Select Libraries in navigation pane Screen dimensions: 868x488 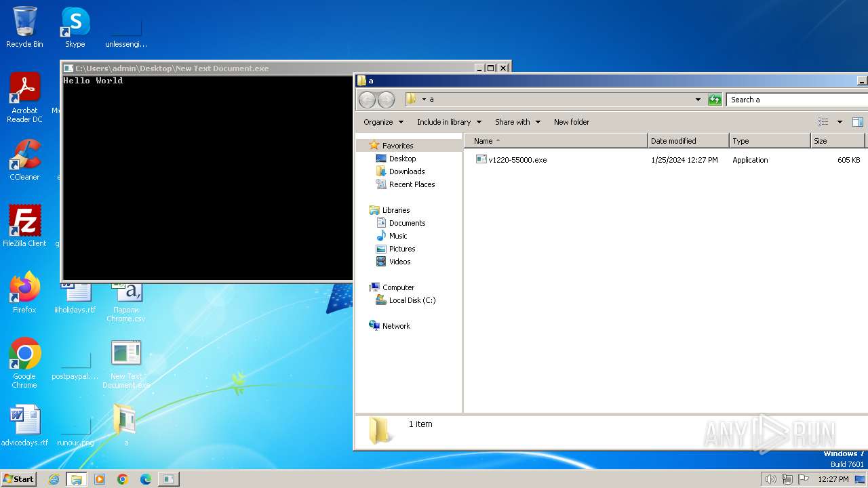(395, 210)
